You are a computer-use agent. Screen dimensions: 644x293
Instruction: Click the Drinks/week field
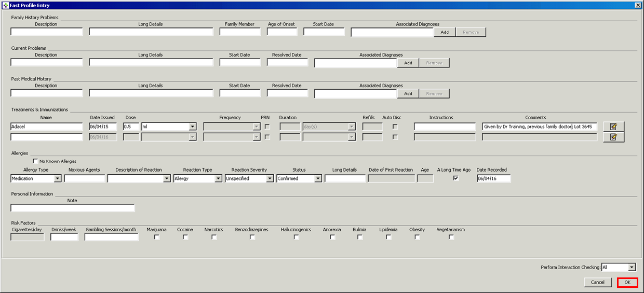(x=64, y=237)
